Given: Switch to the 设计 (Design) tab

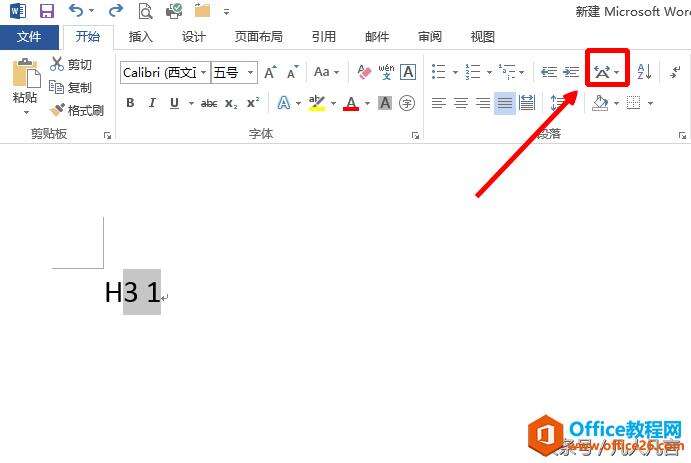Looking at the screenshot, I should (194, 37).
